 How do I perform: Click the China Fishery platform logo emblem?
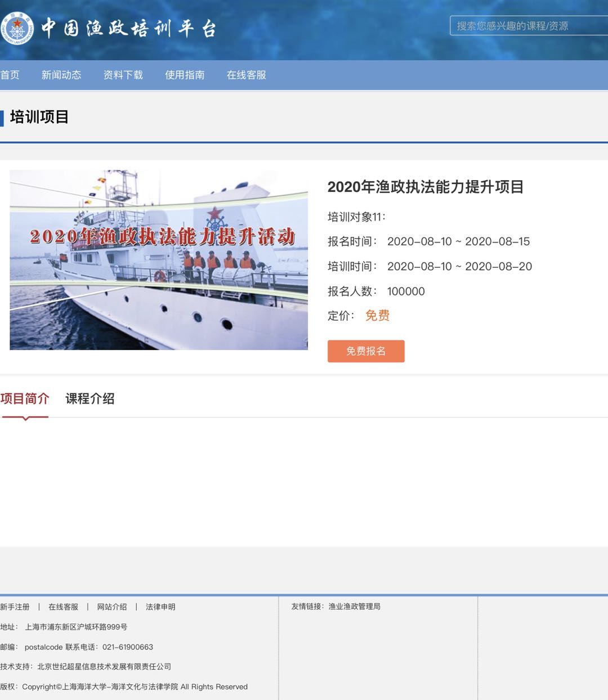pyautogui.click(x=17, y=28)
